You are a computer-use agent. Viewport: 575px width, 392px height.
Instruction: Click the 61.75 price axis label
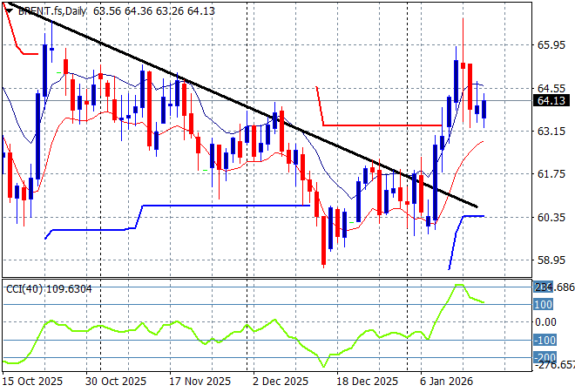pos(551,174)
